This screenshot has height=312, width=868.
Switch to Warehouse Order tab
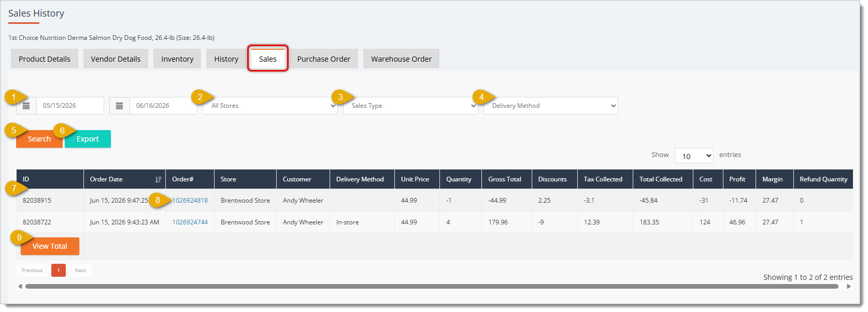coord(401,59)
